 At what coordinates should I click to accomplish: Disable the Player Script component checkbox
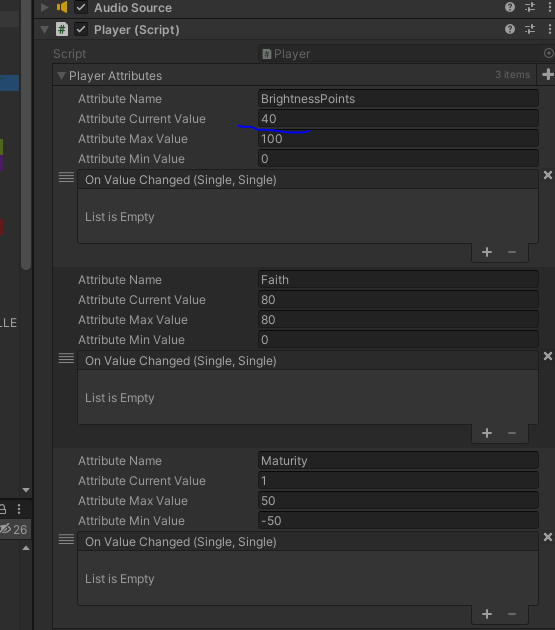pos(81,29)
